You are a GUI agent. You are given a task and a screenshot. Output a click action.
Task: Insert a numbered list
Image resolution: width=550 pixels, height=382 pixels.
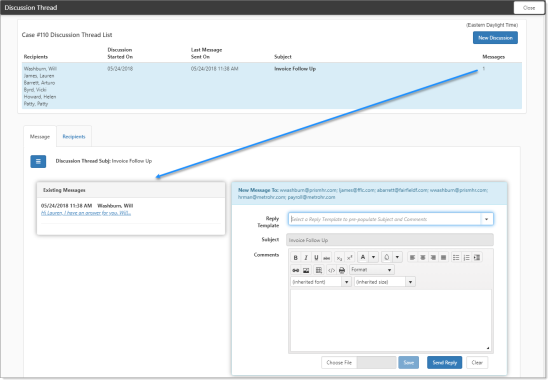point(467,258)
